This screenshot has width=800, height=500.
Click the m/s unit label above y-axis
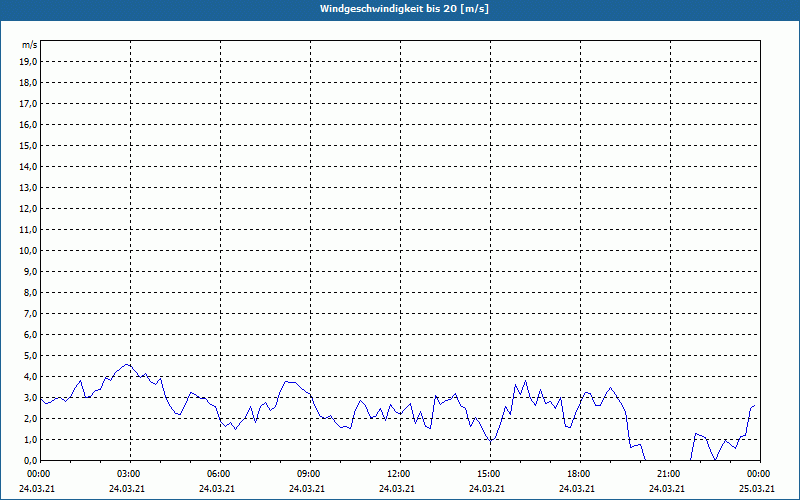click(30, 45)
